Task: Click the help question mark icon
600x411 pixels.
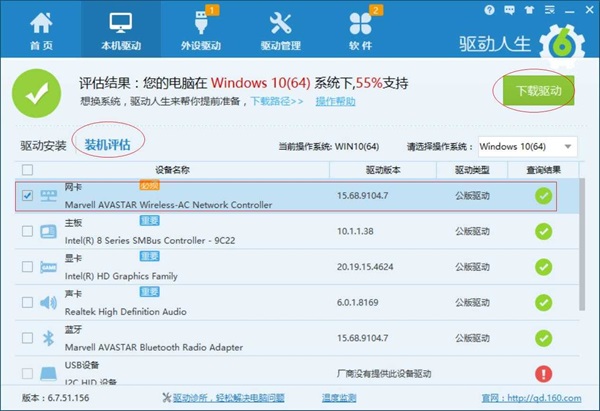Action: (x=489, y=10)
